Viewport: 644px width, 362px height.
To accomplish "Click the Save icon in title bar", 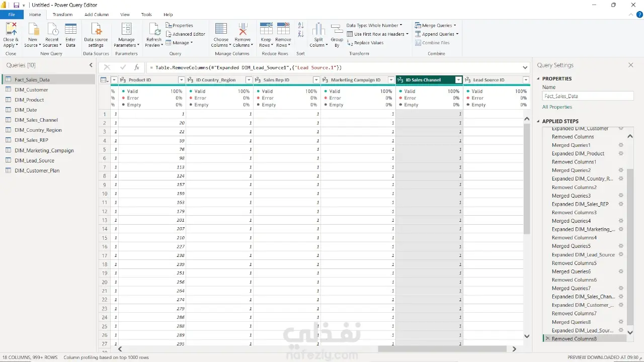I will pyautogui.click(x=16, y=5).
